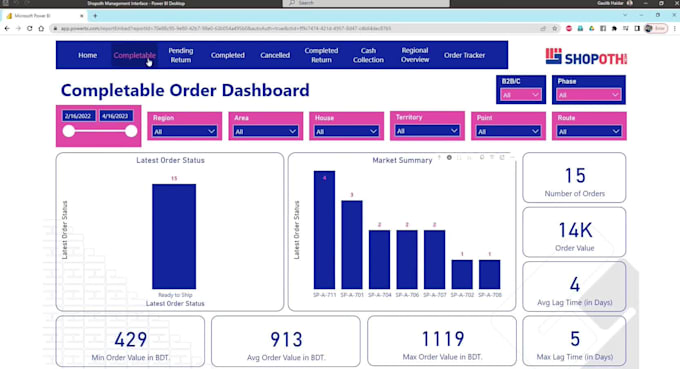This screenshot has height=369, width=680.
Task: Click the Avg Lag Time card
Action: [574, 286]
